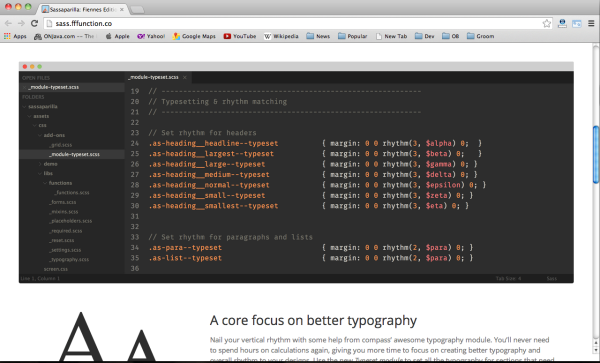Open a new tab with the tab button
This screenshot has width=600, height=363.
pyautogui.click(x=138, y=10)
